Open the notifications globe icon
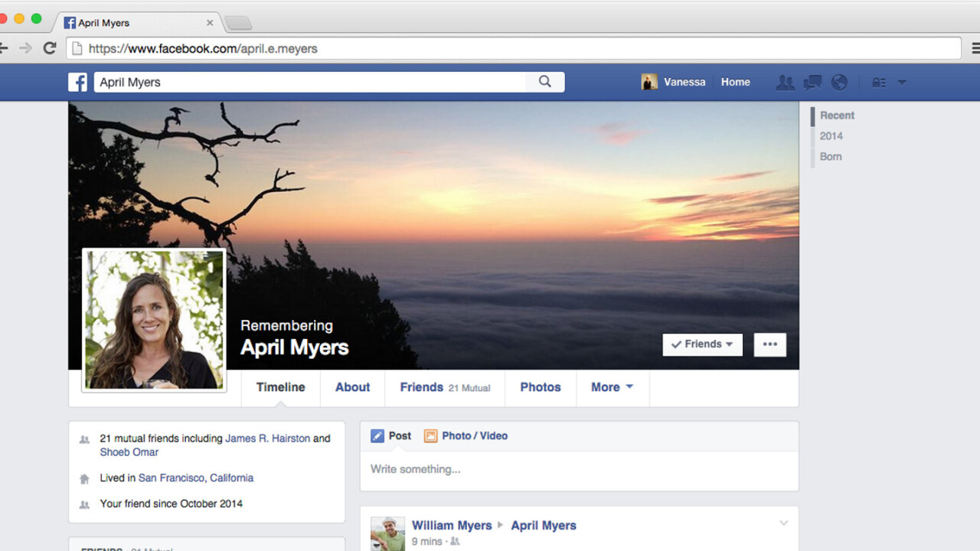980x551 pixels. click(839, 83)
